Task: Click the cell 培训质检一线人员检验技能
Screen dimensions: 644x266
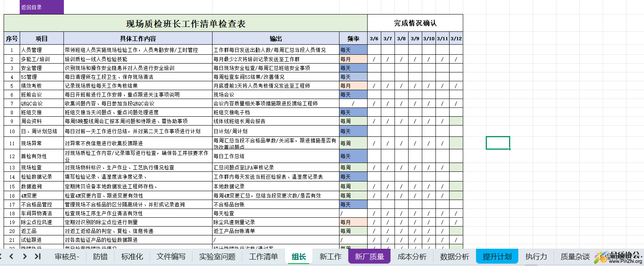Action: click(x=138, y=59)
